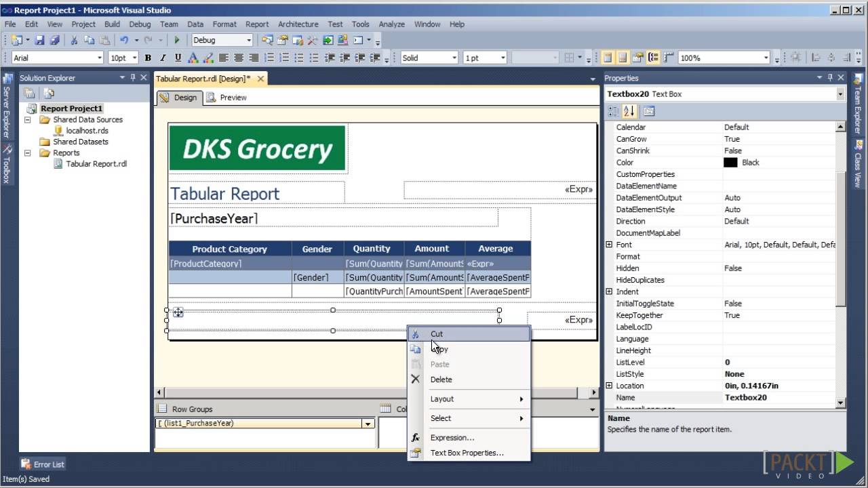Open the Toolbox icon in the main toolbar
This screenshot has height=488, width=868.
coord(312,41)
